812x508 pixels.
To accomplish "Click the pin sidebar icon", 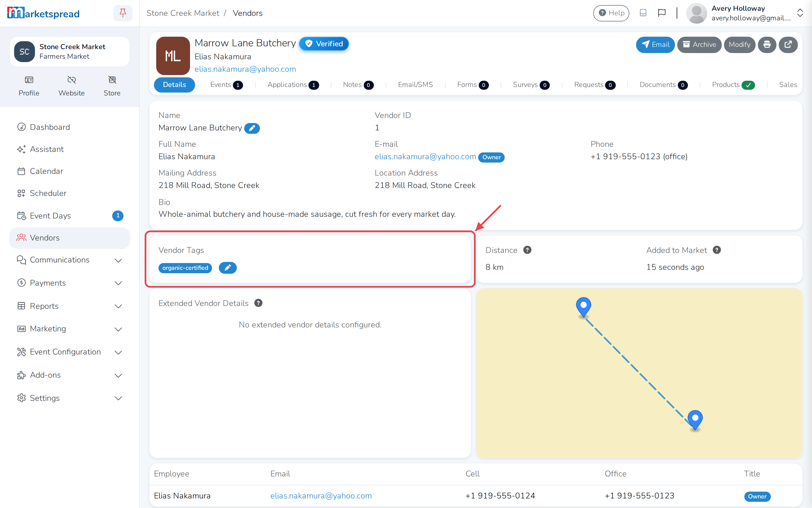I will point(122,13).
